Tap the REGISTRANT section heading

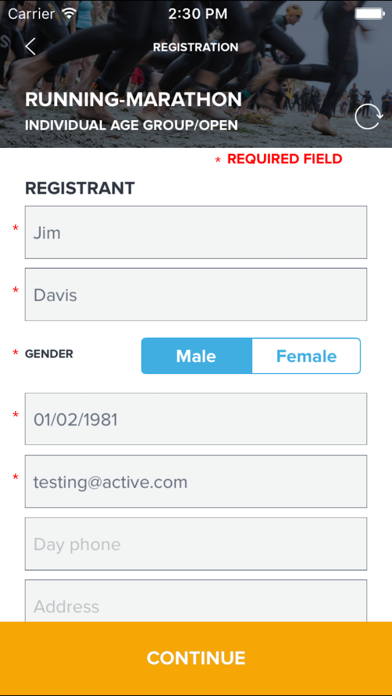click(x=80, y=188)
